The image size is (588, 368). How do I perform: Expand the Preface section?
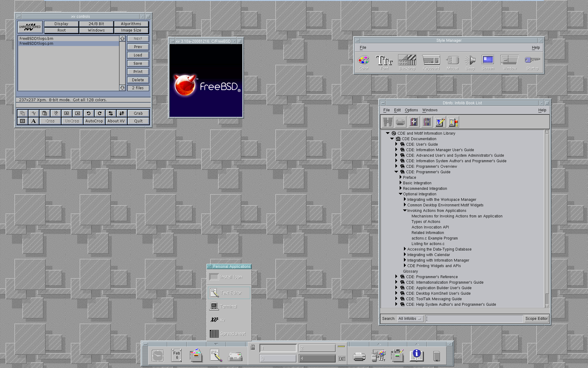(401, 177)
